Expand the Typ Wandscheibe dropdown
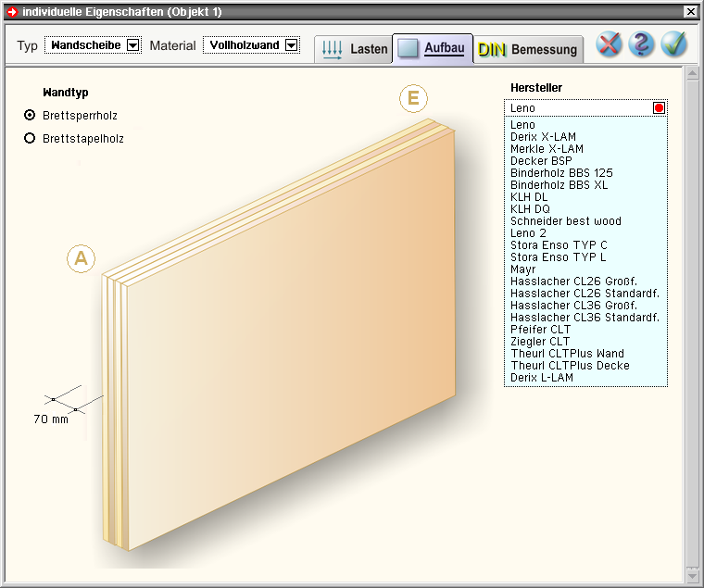 tap(132, 45)
